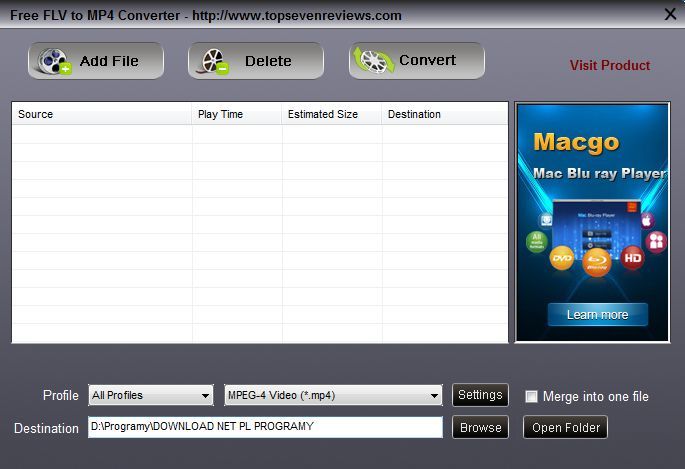Click the Destination path input field
This screenshot has width=685, height=469.
click(x=265, y=427)
